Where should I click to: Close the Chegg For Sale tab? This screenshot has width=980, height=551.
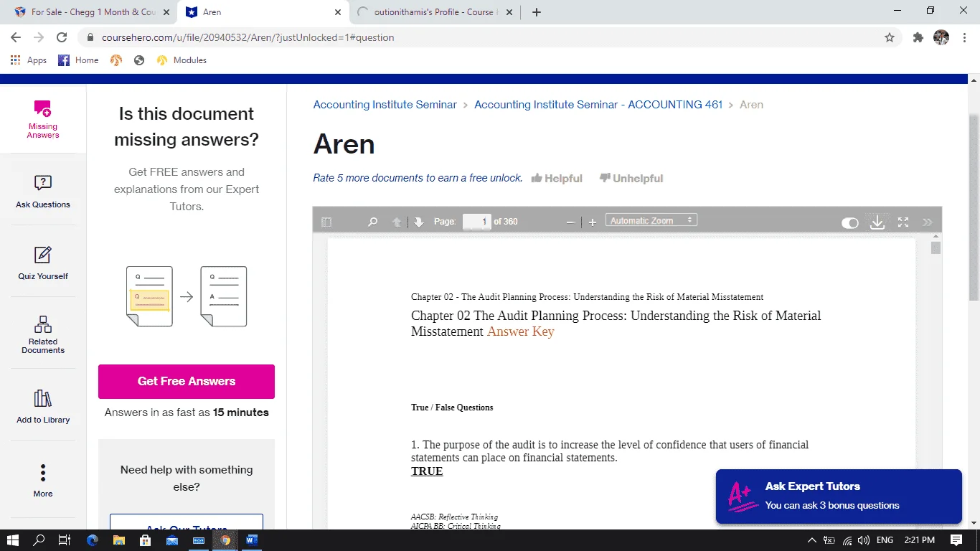pos(165,12)
